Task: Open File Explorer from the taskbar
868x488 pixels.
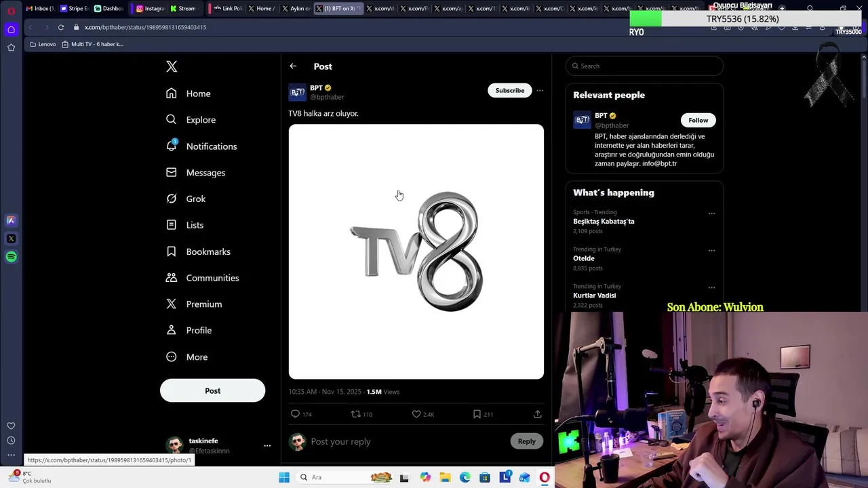Action: (x=445, y=477)
